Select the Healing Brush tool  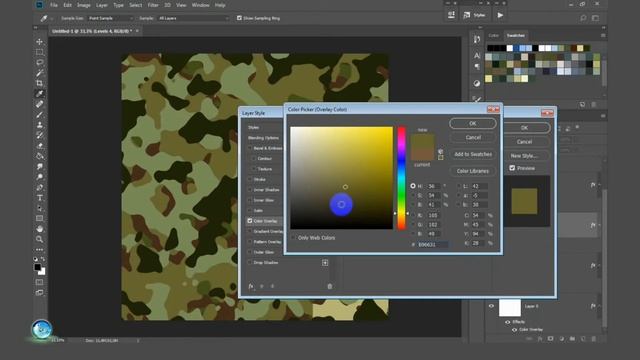pos(40,104)
